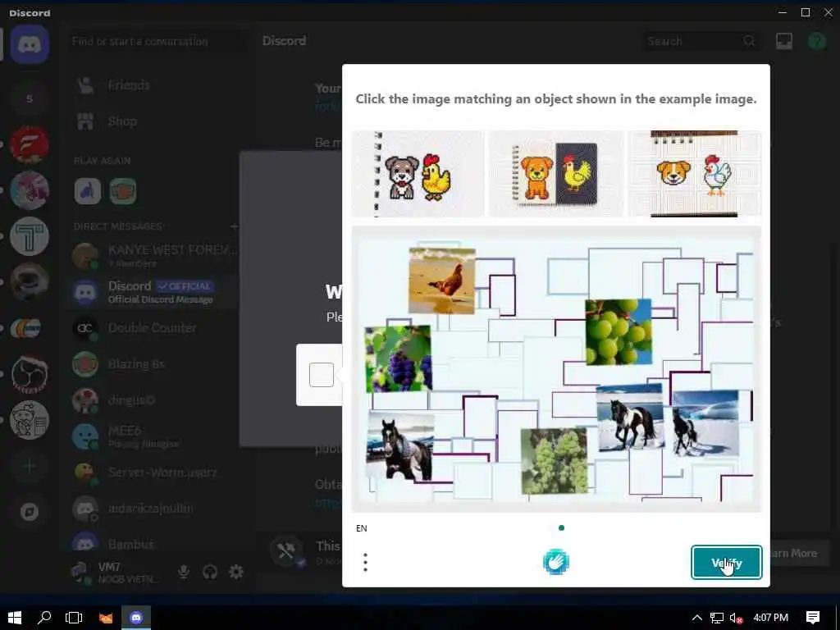Viewport: 840px width, 630px height.
Task: Add a server with plus icon
Action: 30,466
